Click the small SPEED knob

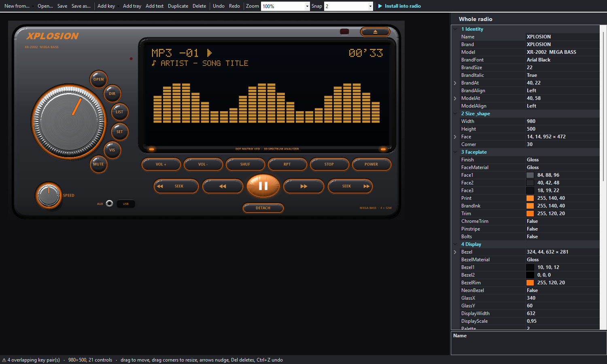point(49,195)
